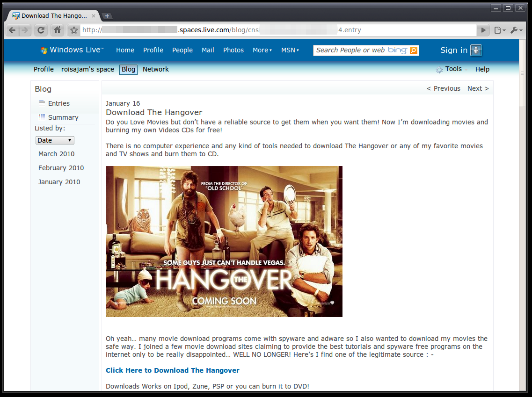Open the Listed by Date dropdown

click(55, 140)
